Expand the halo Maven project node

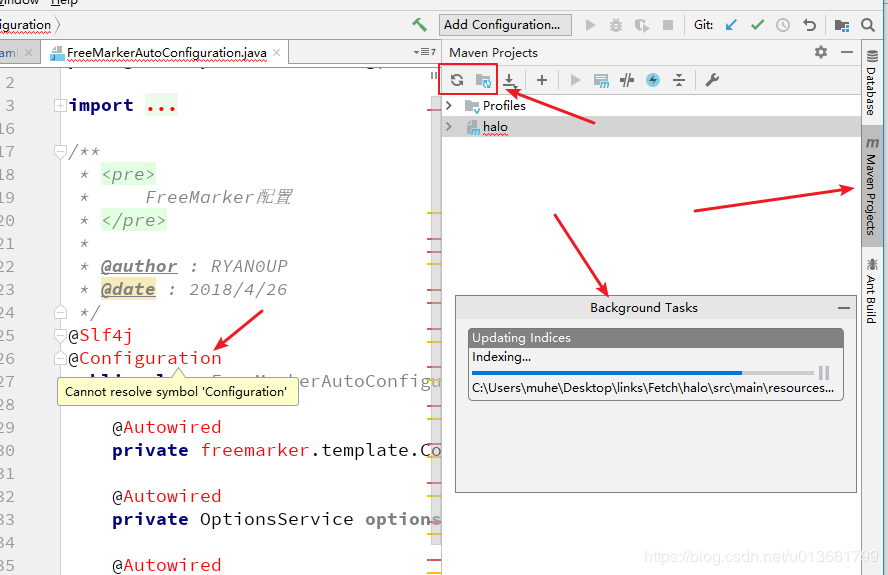[x=449, y=126]
